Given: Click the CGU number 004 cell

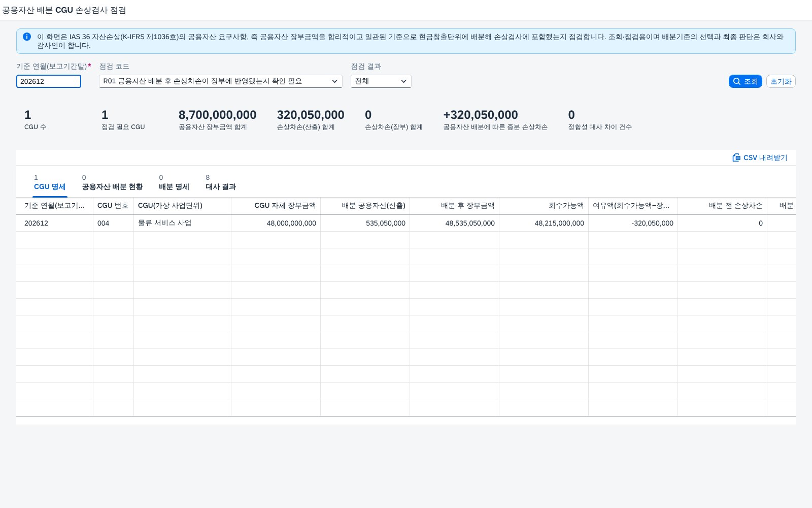Looking at the screenshot, I should (113, 223).
